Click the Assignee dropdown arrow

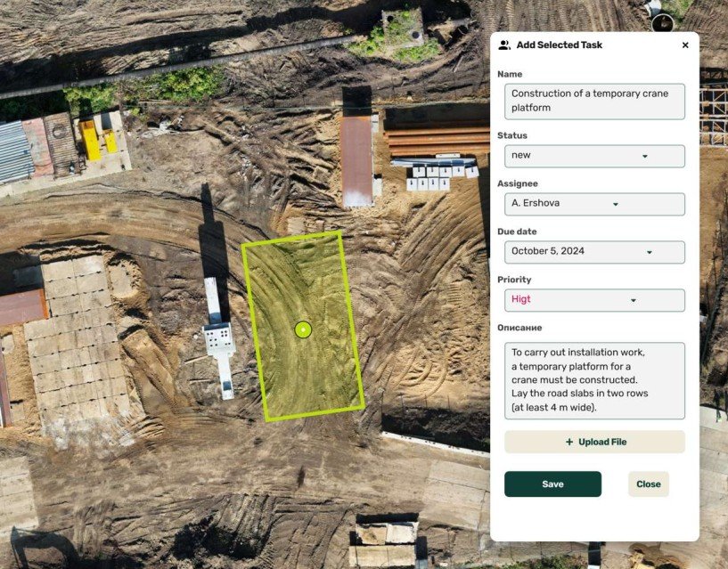click(615, 204)
